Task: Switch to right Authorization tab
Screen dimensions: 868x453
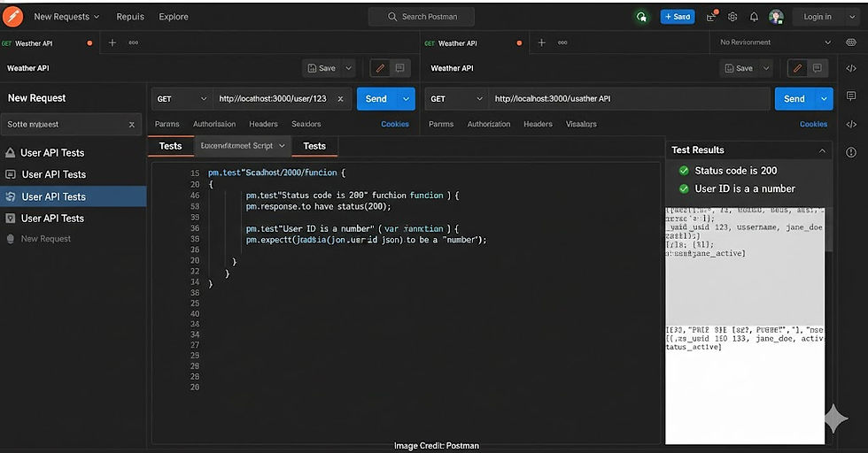Action: pyautogui.click(x=488, y=124)
